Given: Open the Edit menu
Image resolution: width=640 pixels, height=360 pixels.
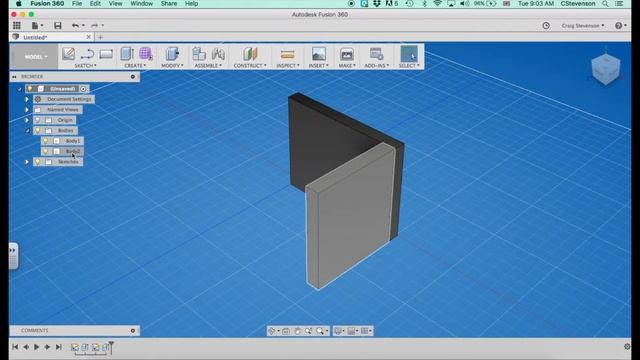Looking at the screenshot, I should click(95, 4).
